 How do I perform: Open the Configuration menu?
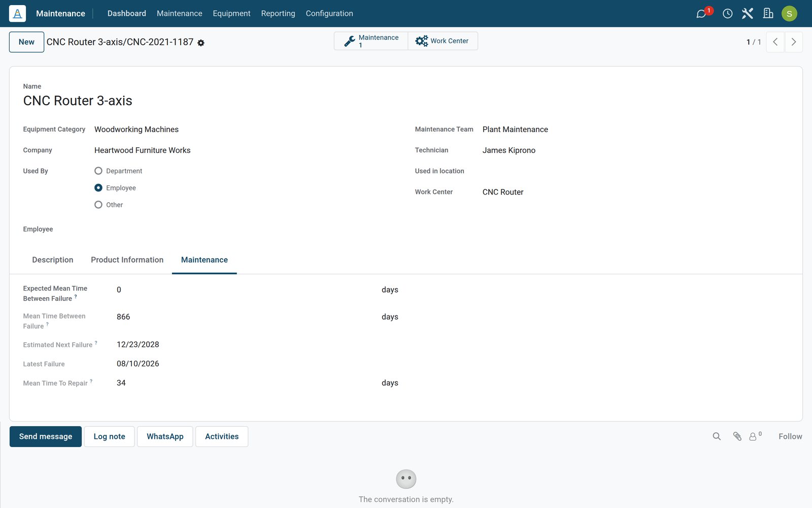(x=329, y=14)
